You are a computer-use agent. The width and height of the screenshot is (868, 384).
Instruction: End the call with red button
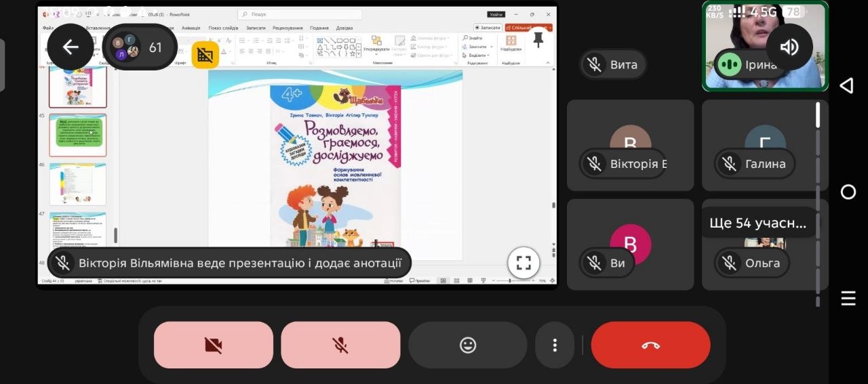(650, 345)
